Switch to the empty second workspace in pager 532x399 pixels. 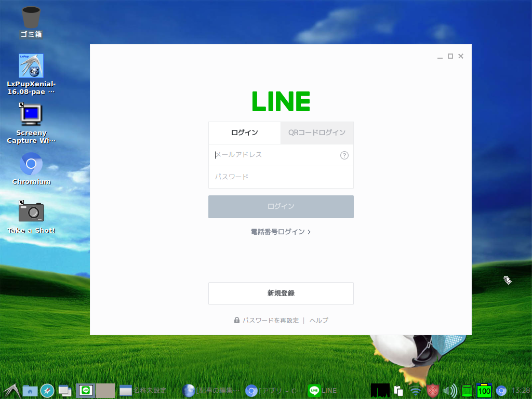(x=105, y=391)
